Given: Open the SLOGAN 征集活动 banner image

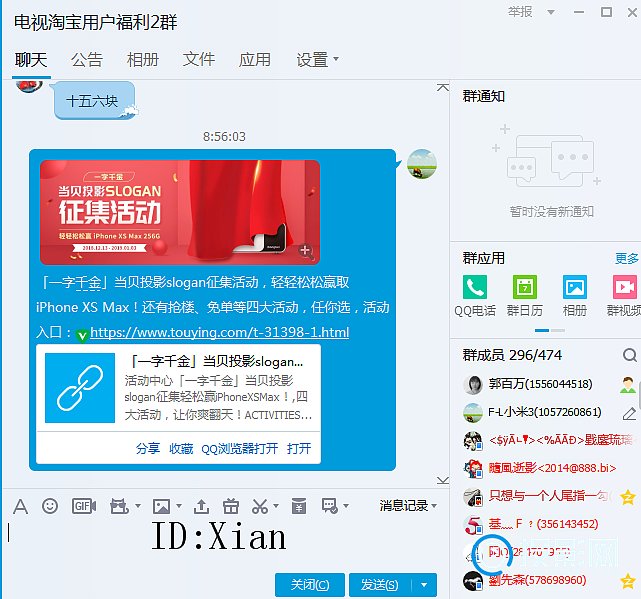Looking at the screenshot, I should [180, 212].
